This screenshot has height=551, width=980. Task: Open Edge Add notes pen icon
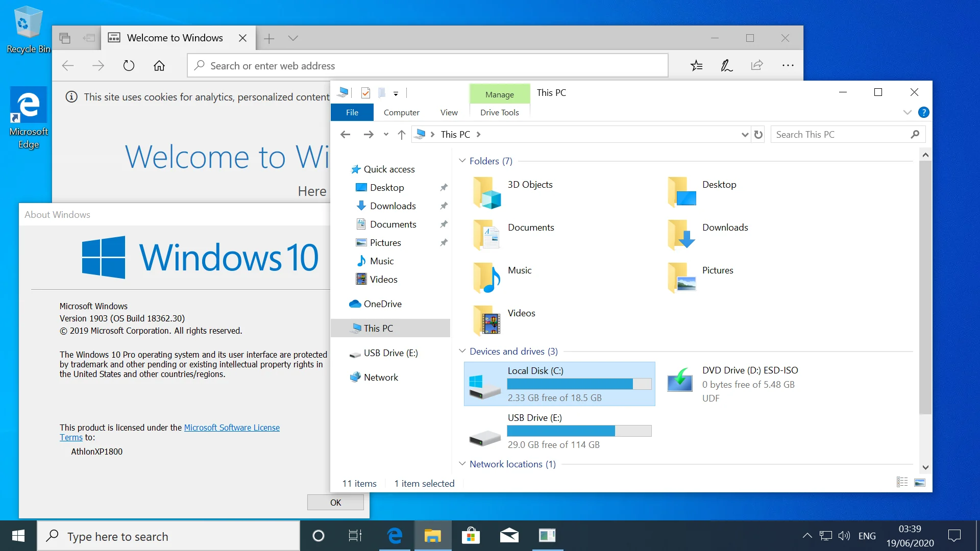click(726, 65)
